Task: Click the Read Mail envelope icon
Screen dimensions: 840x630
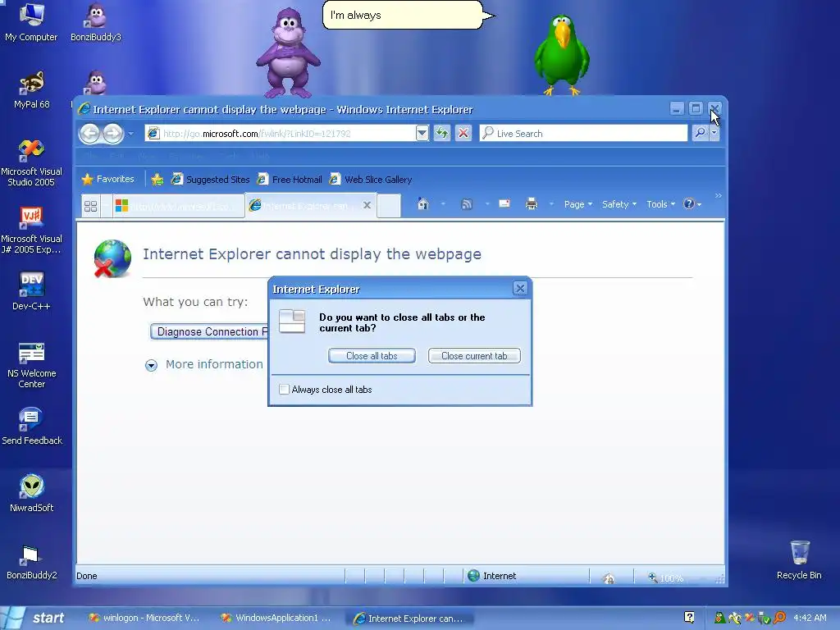Action: tap(504, 203)
